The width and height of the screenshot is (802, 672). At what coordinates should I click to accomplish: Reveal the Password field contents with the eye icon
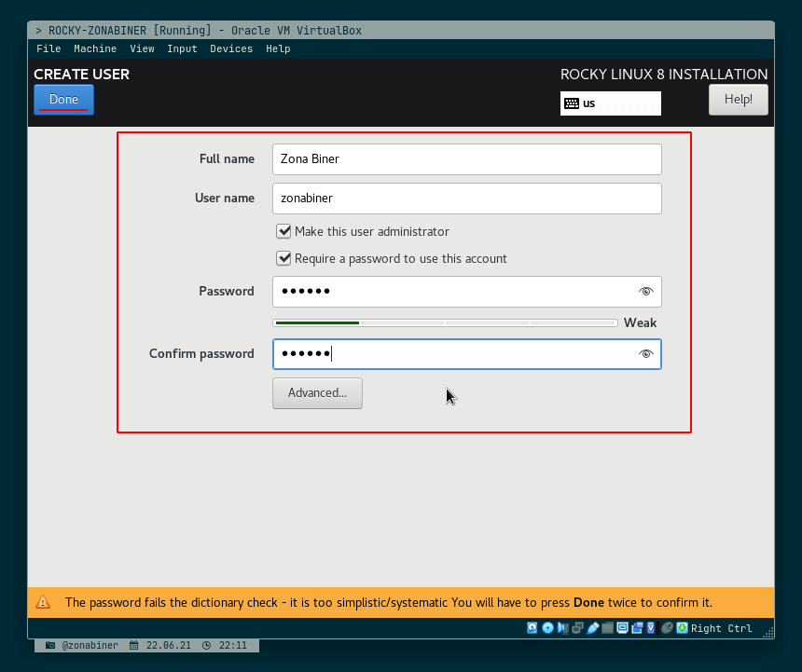(645, 291)
